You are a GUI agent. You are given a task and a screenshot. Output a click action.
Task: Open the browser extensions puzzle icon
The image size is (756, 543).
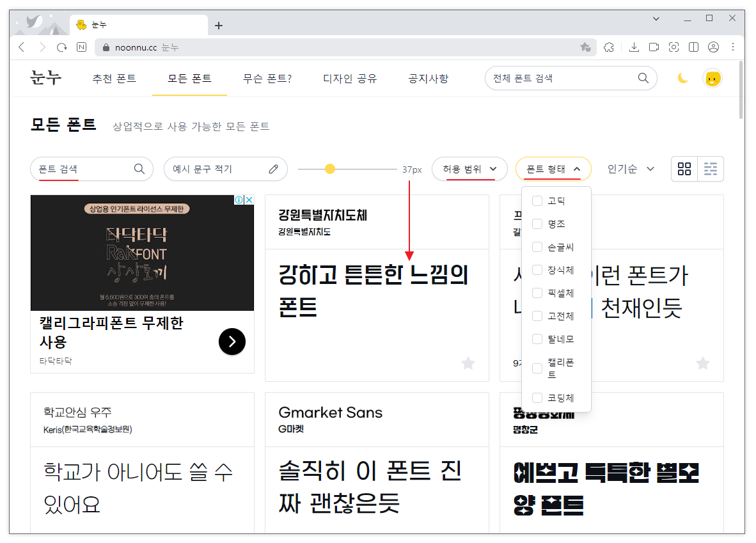(x=609, y=47)
